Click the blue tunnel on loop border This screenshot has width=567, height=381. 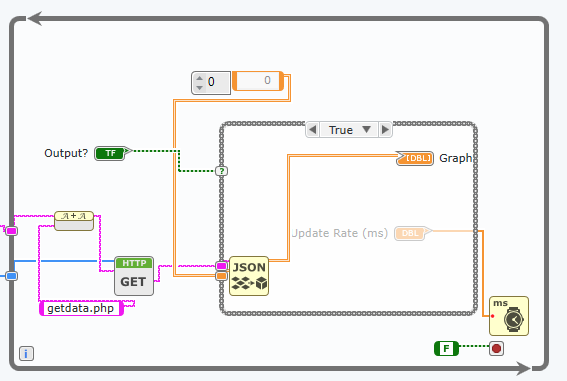[x=12, y=276]
